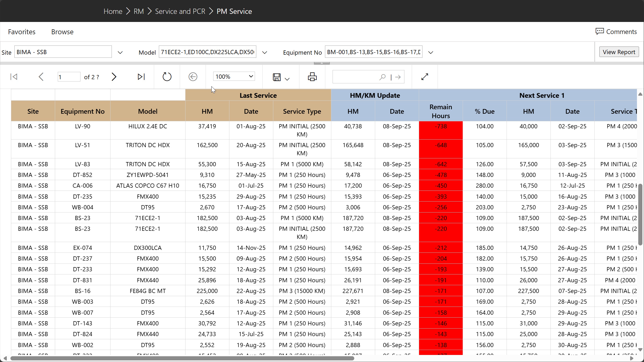Open the 100% zoom level dropdown
The height and width of the screenshot is (362, 644).
coord(234,77)
